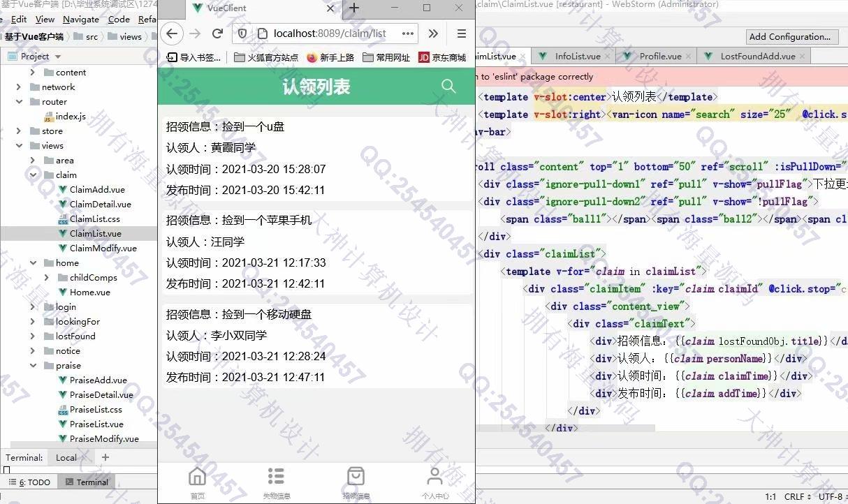Screen dimensions: 848x504
Task: Collapse the views folder
Action: pyautogui.click(x=18, y=145)
